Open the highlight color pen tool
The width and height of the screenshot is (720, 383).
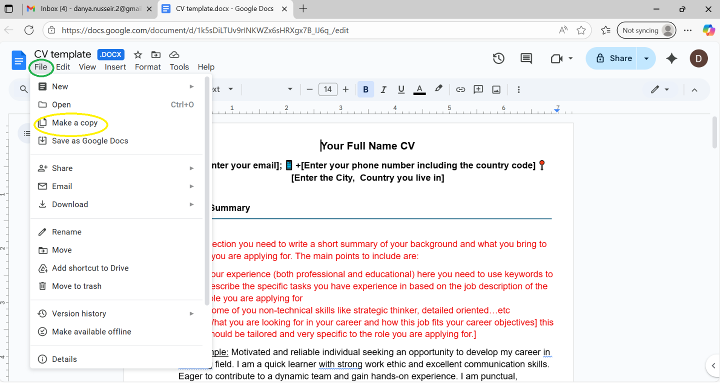pos(439,89)
